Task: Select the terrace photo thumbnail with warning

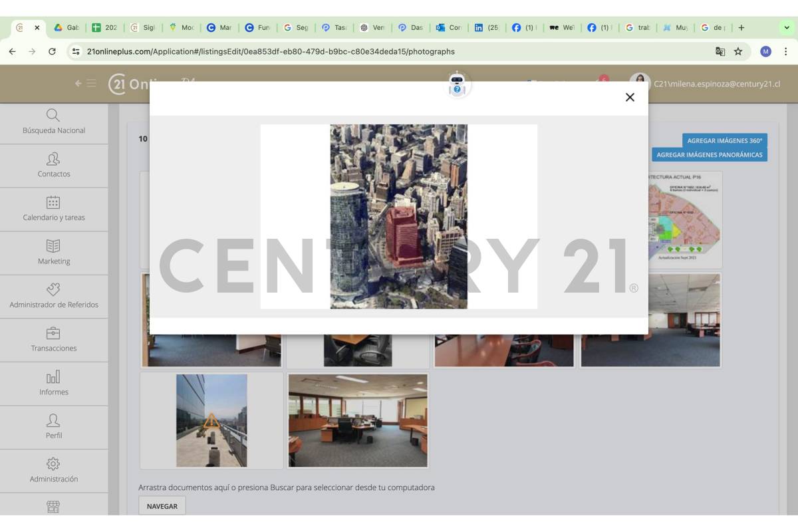Action: click(x=211, y=420)
